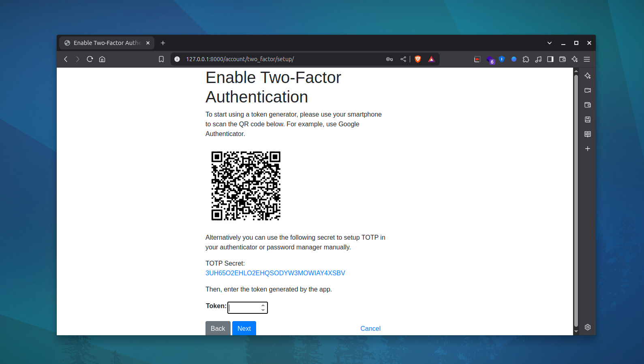Click the Back button
This screenshot has width=644, height=364.
click(218, 328)
